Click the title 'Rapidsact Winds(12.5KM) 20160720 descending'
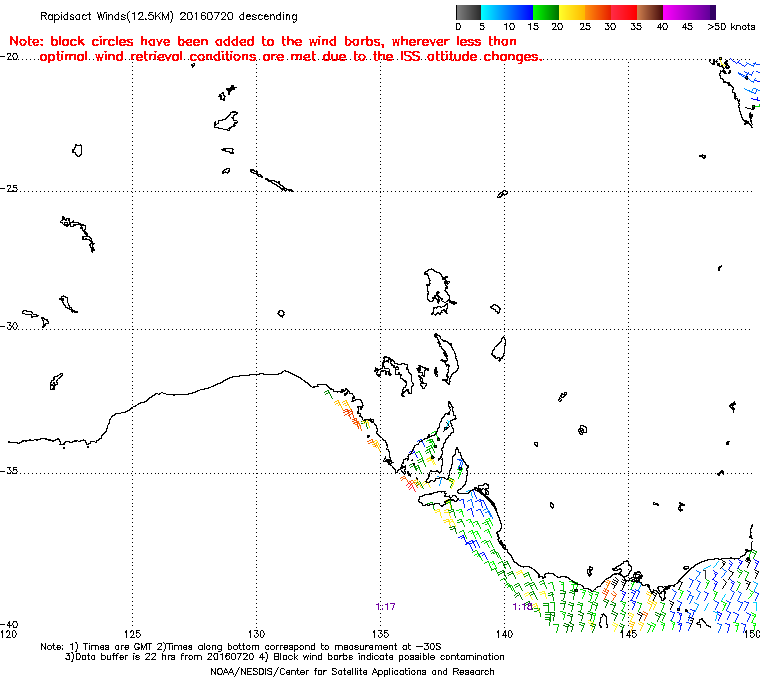This screenshot has width=760, height=688. 169,16
